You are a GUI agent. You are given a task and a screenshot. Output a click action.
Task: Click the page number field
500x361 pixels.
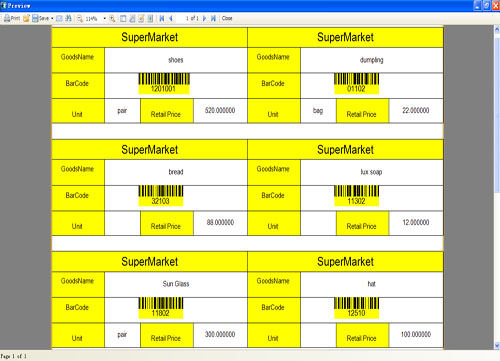click(x=187, y=18)
